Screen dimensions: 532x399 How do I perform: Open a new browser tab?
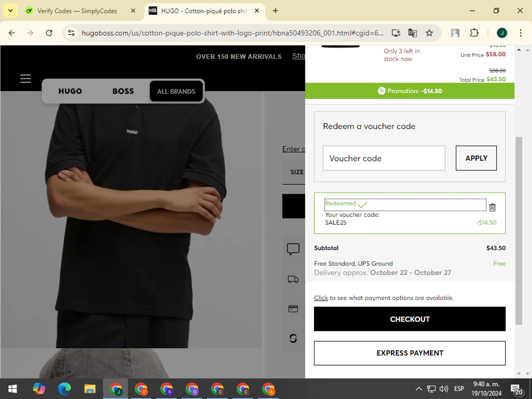(x=275, y=11)
